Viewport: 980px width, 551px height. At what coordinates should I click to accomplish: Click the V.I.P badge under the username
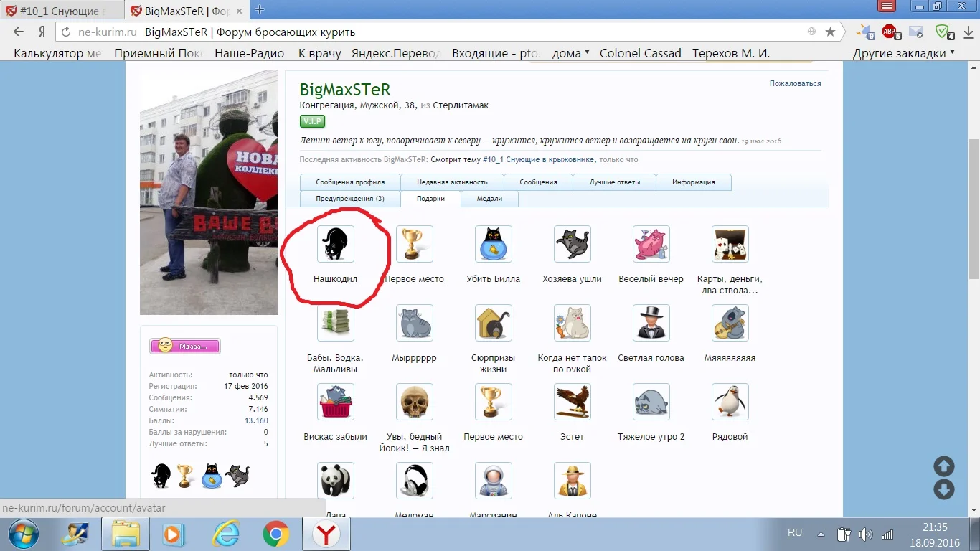[x=312, y=121]
